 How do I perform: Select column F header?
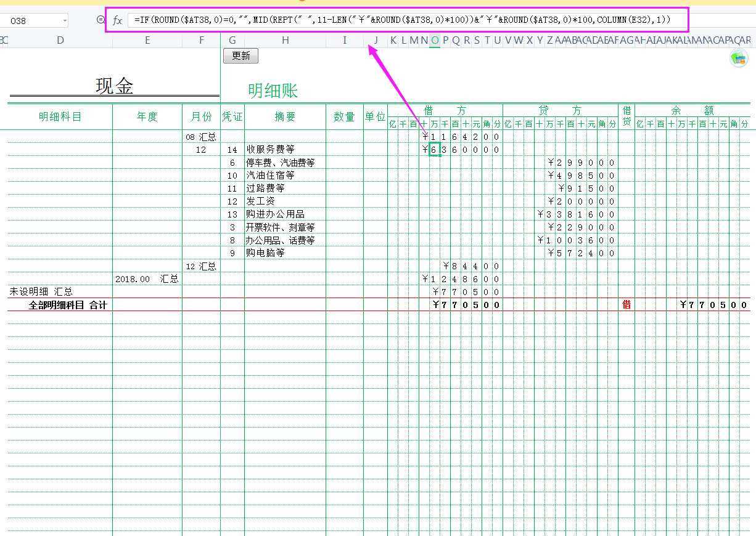pos(202,41)
